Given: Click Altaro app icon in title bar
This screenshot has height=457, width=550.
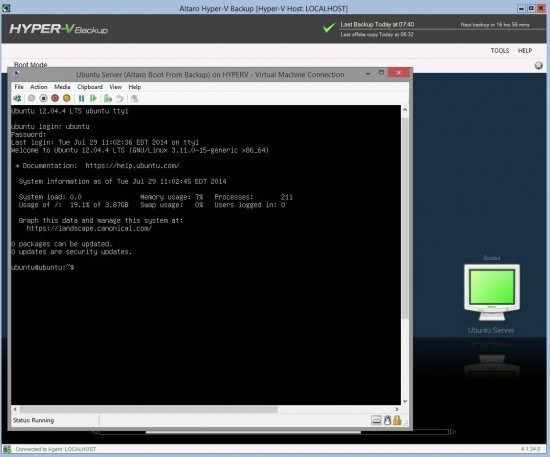Looking at the screenshot, I should [x=6, y=8].
